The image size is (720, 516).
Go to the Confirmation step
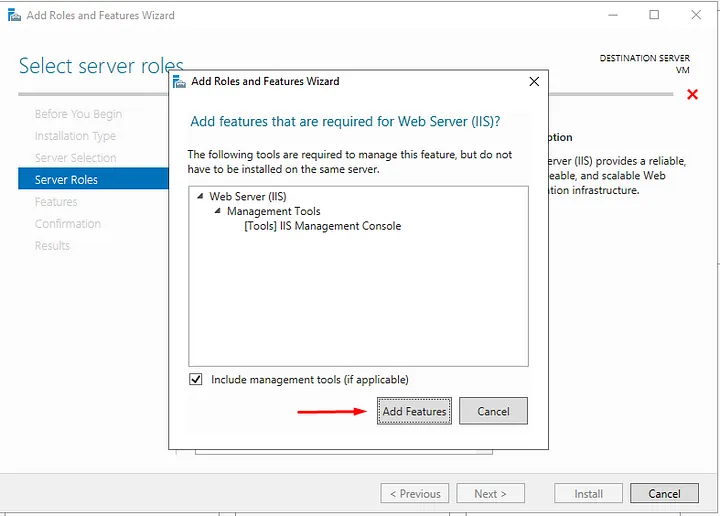click(68, 224)
